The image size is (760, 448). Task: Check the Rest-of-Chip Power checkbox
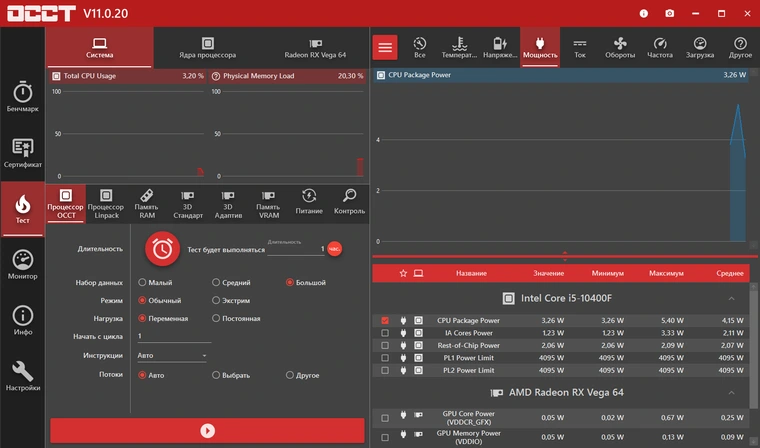click(x=385, y=346)
